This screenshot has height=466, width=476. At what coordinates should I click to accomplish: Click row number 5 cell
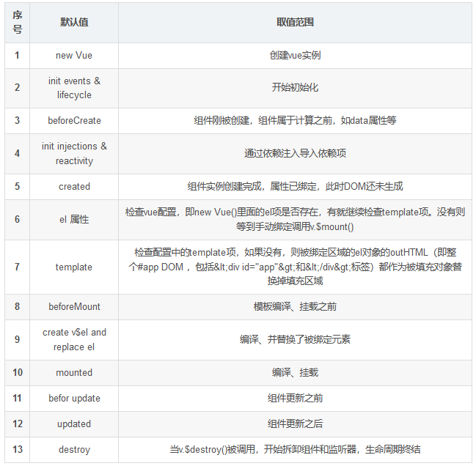point(18,186)
